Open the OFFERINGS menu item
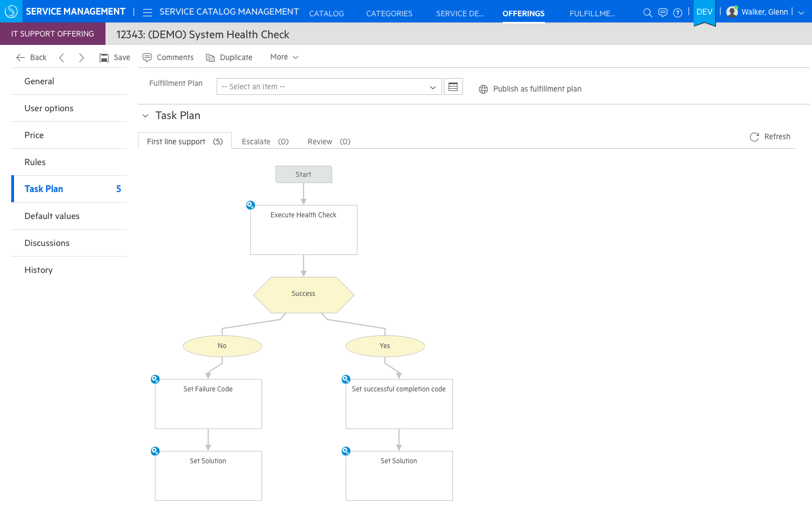812x511 pixels. 523,13
